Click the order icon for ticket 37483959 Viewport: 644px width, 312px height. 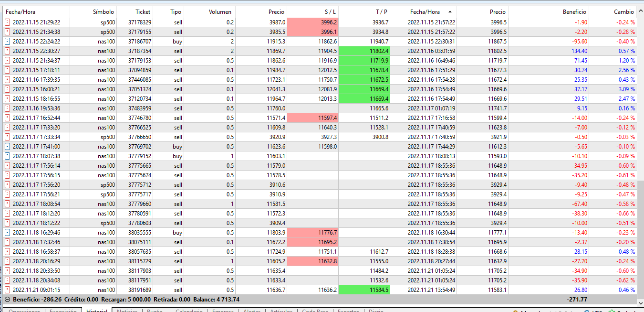coord(7,108)
